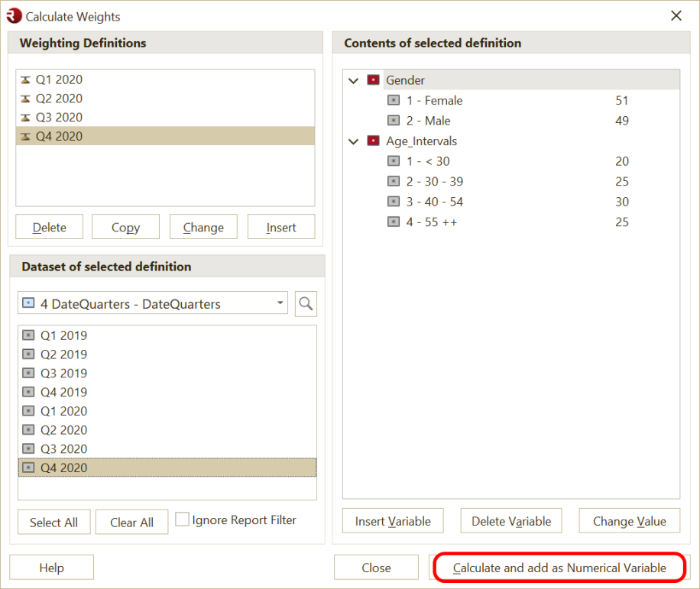700x589 pixels.
Task: Copy the selected weighting definition
Action: (125, 226)
